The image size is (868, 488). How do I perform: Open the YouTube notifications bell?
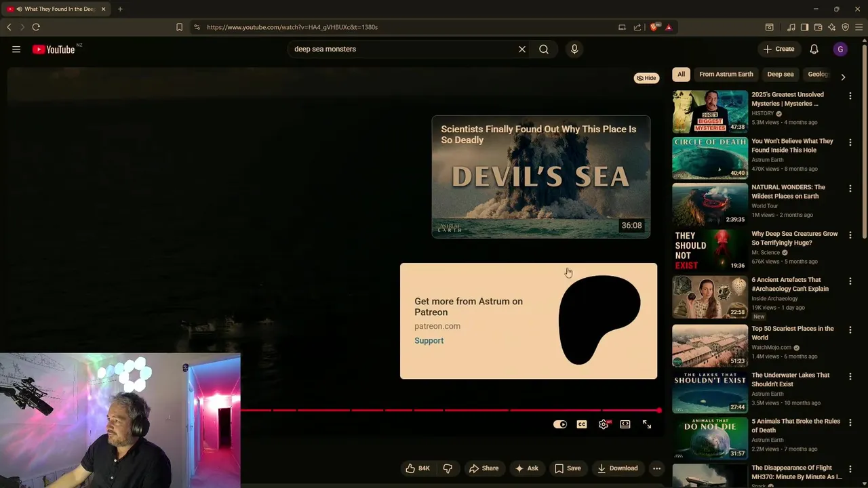[x=814, y=49]
